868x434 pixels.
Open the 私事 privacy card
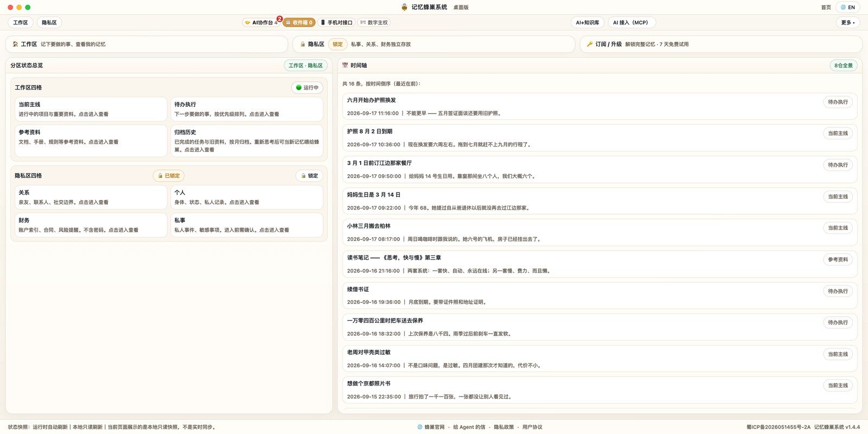247,225
